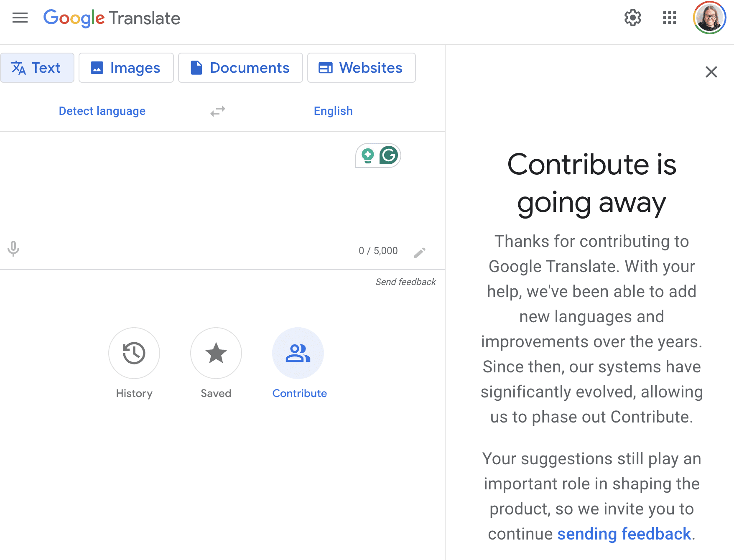Open translation History
This screenshot has height=560, width=734.
pos(134,353)
